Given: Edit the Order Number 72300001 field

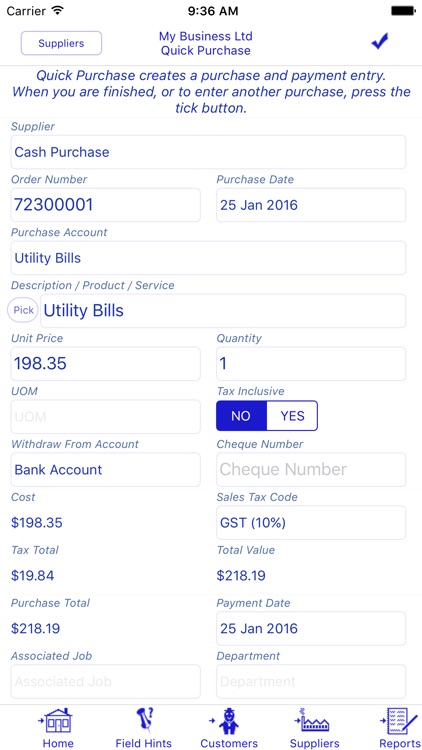Looking at the screenshot, I should click(106, 205).
